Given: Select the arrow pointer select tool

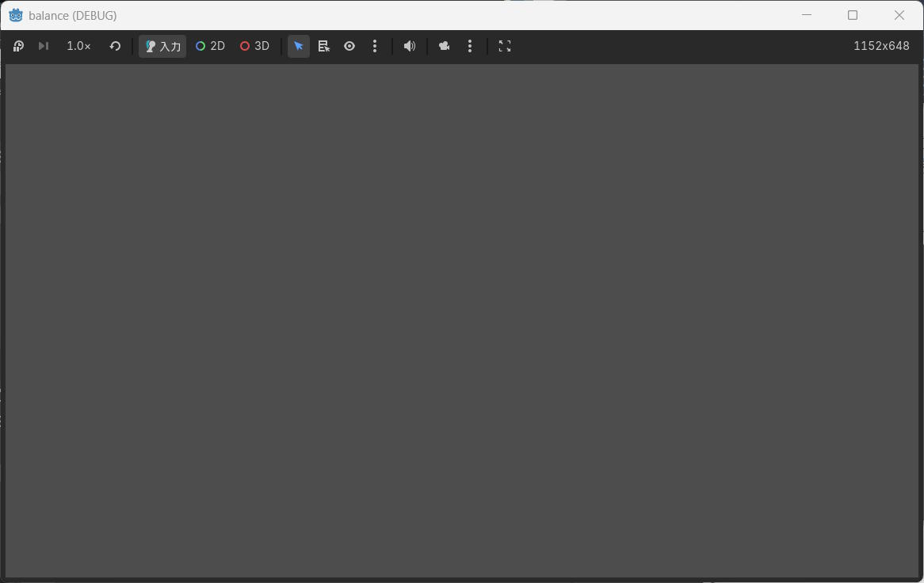Looking at the screenshot, I should click(x=299, y=46).
